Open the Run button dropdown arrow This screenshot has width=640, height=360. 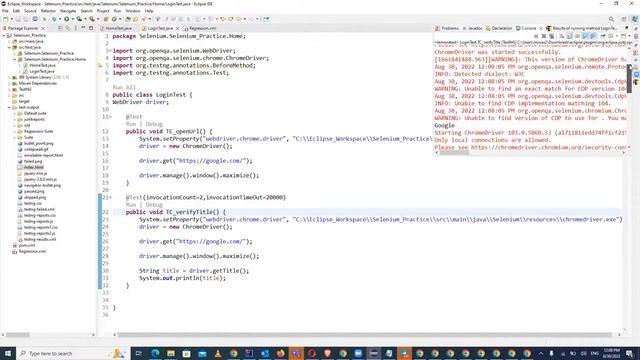click(x=72, y=19)
